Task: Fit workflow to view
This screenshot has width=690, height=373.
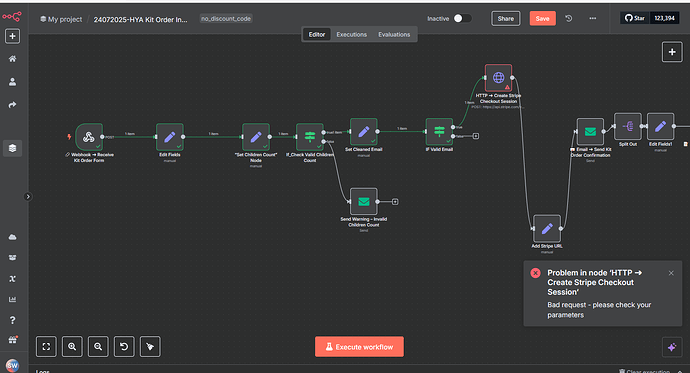Action: coord(46,347)
